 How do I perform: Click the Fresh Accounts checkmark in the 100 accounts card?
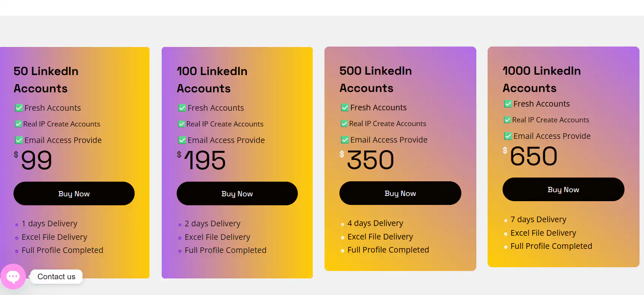[x=182, y=108]
